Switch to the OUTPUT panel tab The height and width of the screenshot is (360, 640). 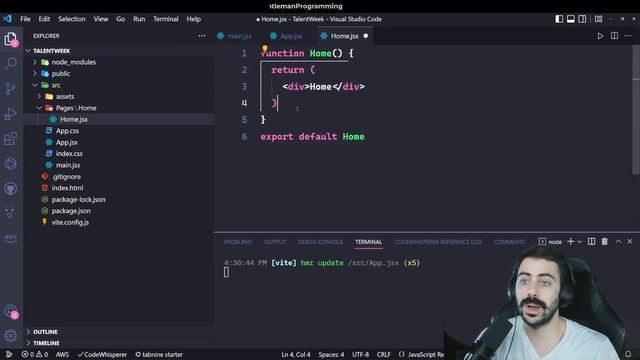275,242
